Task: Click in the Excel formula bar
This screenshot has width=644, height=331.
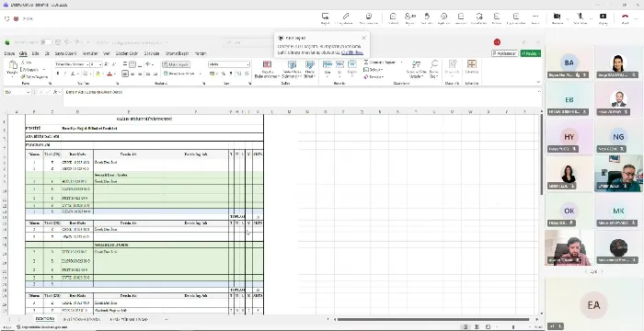Action: click(300, 97)
